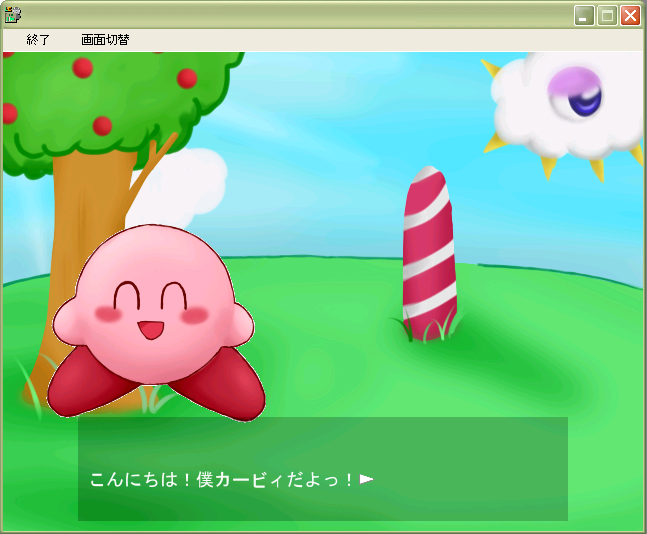Click the green dialogue message box
Viewport: 647px width, 534px height.
[x=323, y=468]
